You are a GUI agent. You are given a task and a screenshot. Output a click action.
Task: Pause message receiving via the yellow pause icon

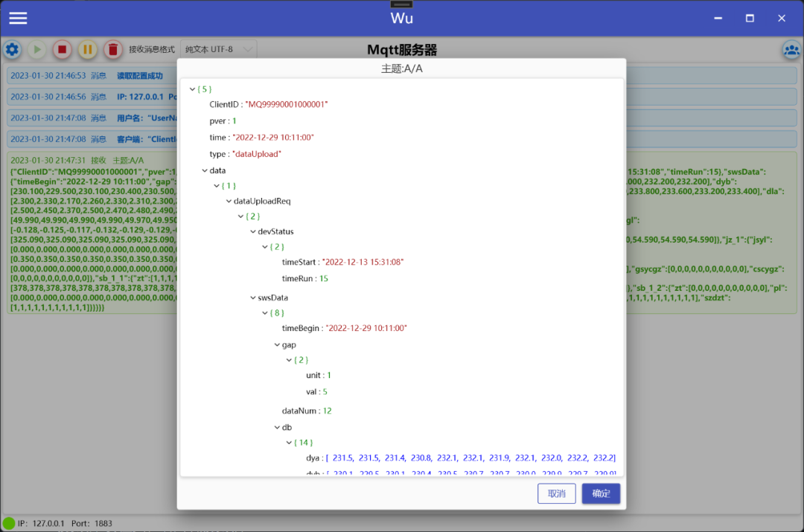coord(87,50)
